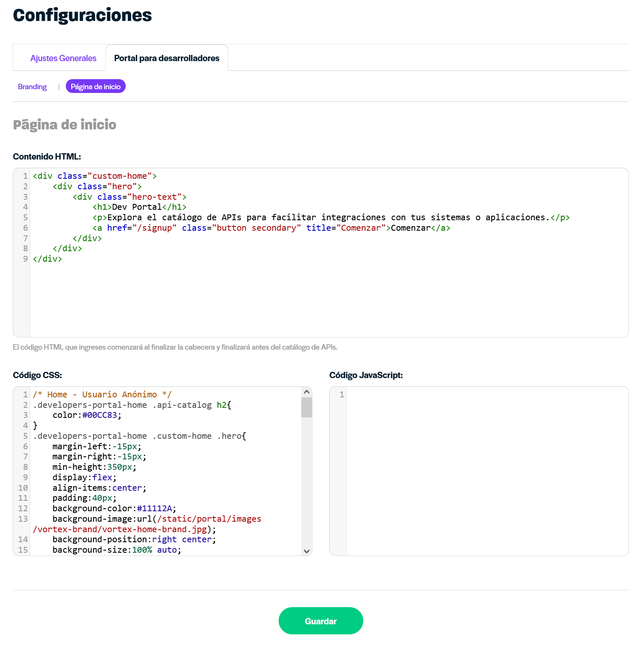Click line number 1 in JavaScript gutter
This screenshot has height=649, width=644.
[342, 394]
